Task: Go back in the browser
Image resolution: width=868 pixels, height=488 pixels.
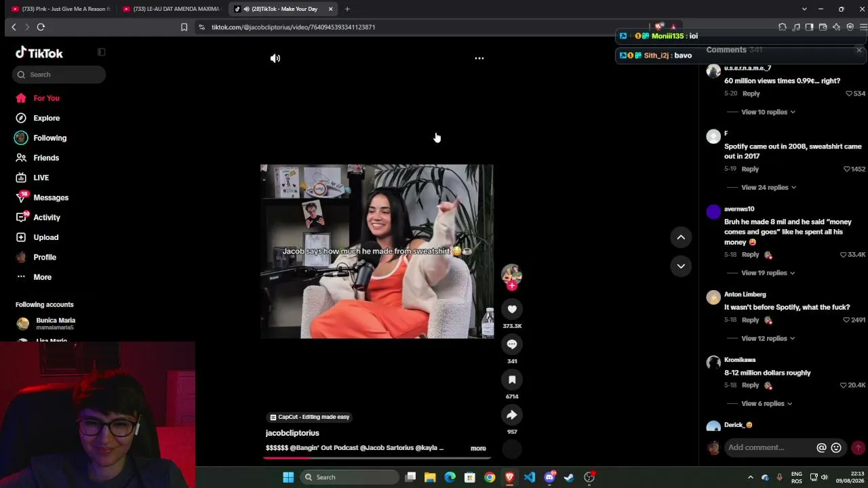Action: [14, 27]
